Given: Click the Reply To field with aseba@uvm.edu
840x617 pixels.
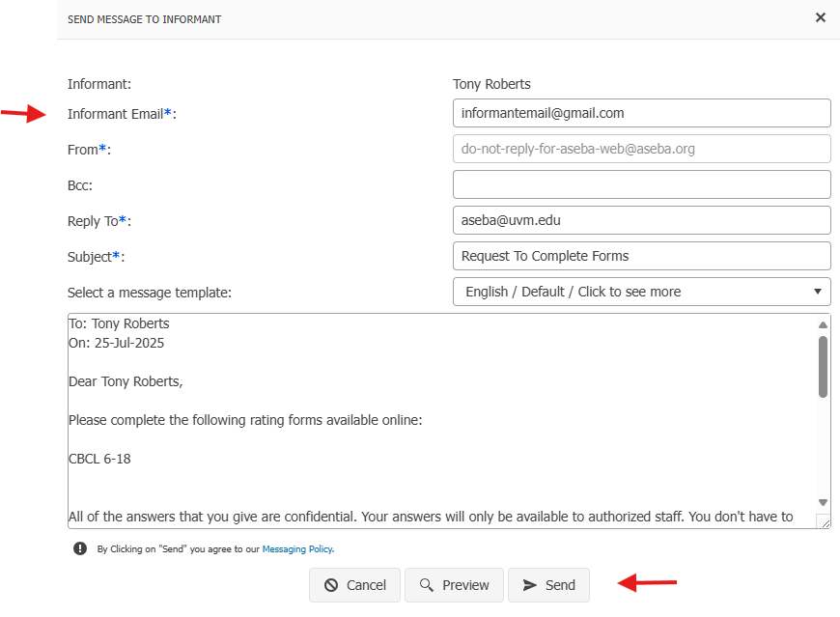Looking at the screenshot, I should pyautogui.click(x=641, y=220).
